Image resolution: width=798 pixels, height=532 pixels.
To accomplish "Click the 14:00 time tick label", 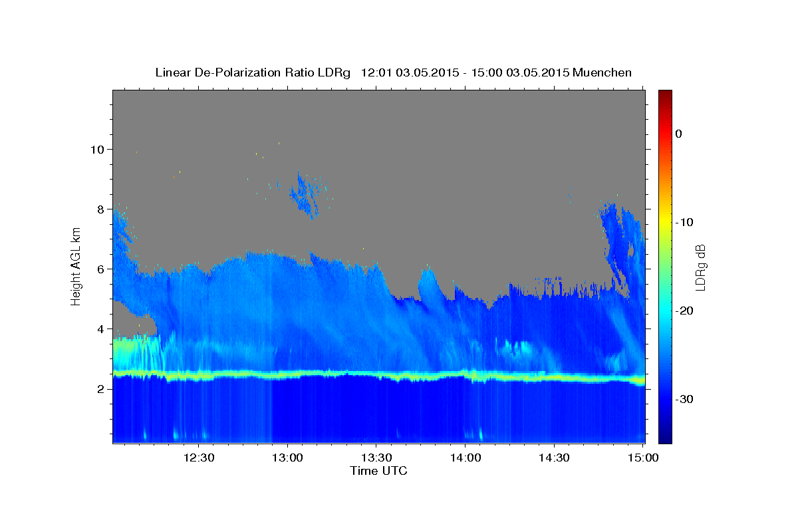I will point(465,458).
